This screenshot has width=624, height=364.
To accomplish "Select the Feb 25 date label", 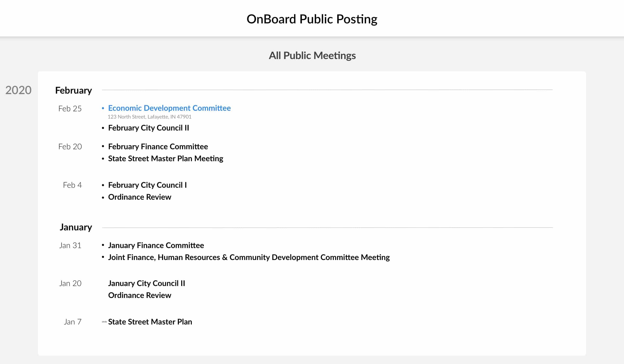I will click(70, 109).
